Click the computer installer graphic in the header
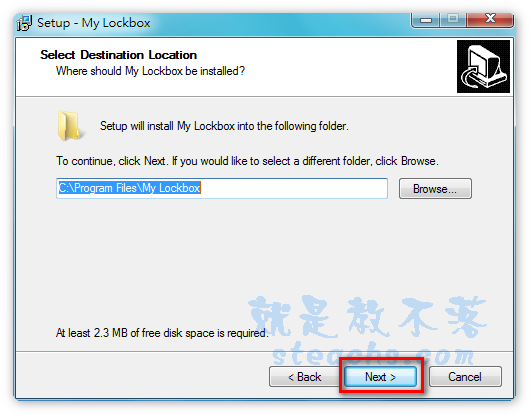 click(x=483, y=66)
